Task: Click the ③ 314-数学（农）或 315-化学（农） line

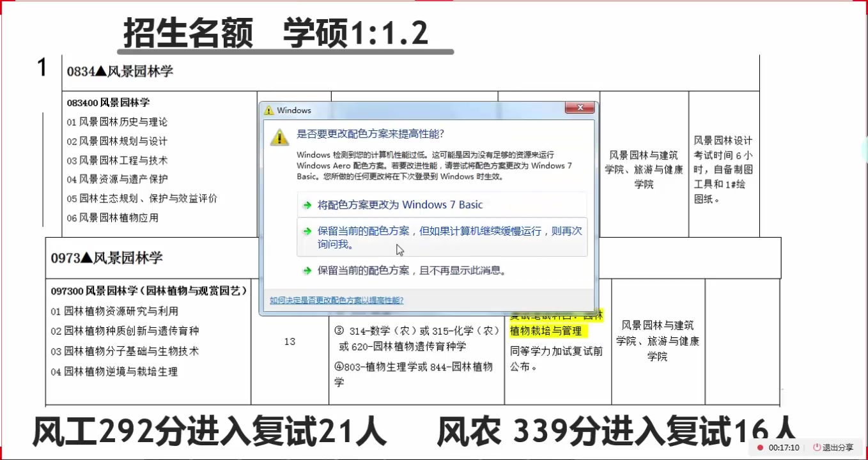Action: click(417, 331)
